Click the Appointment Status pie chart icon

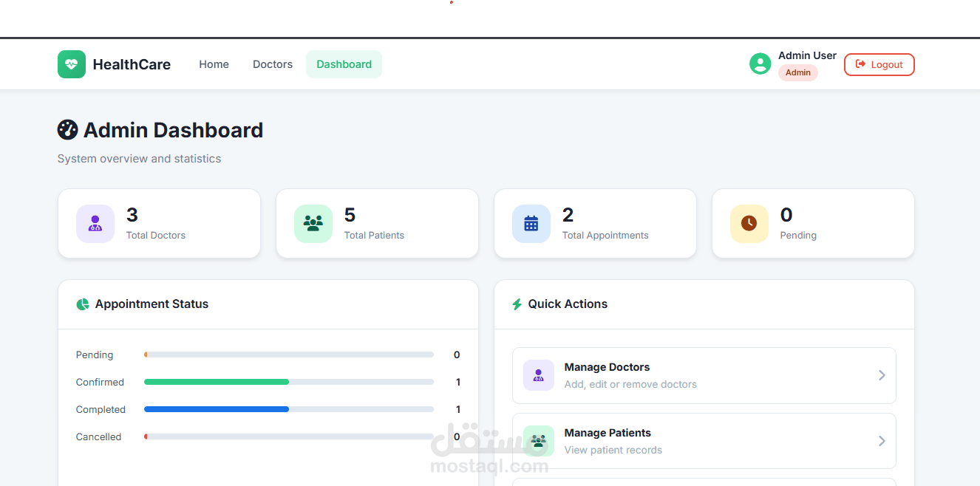pos(83,304)
